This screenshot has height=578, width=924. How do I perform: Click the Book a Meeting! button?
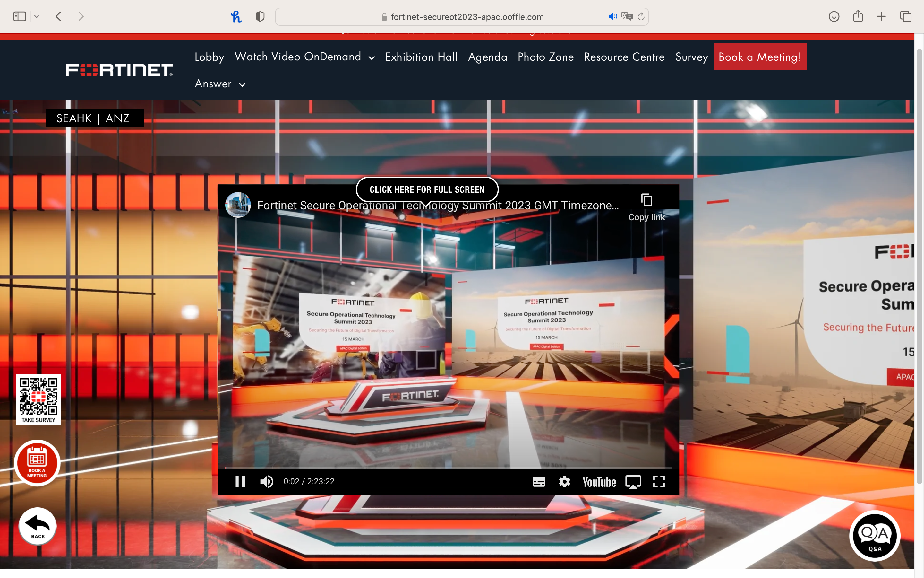coord(760,57)
